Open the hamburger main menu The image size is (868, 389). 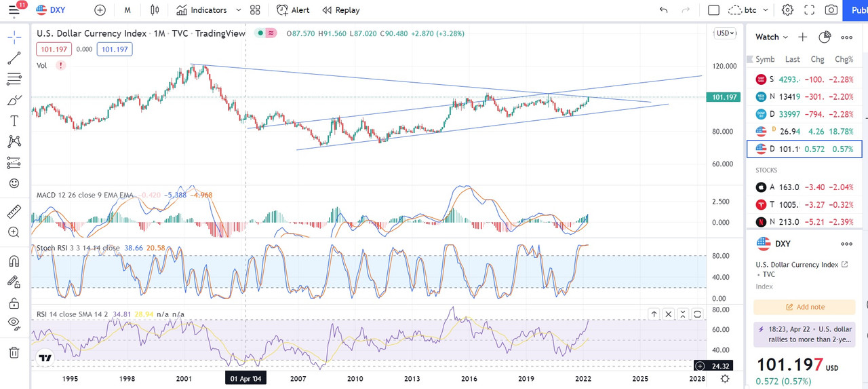tap(14, 10)
